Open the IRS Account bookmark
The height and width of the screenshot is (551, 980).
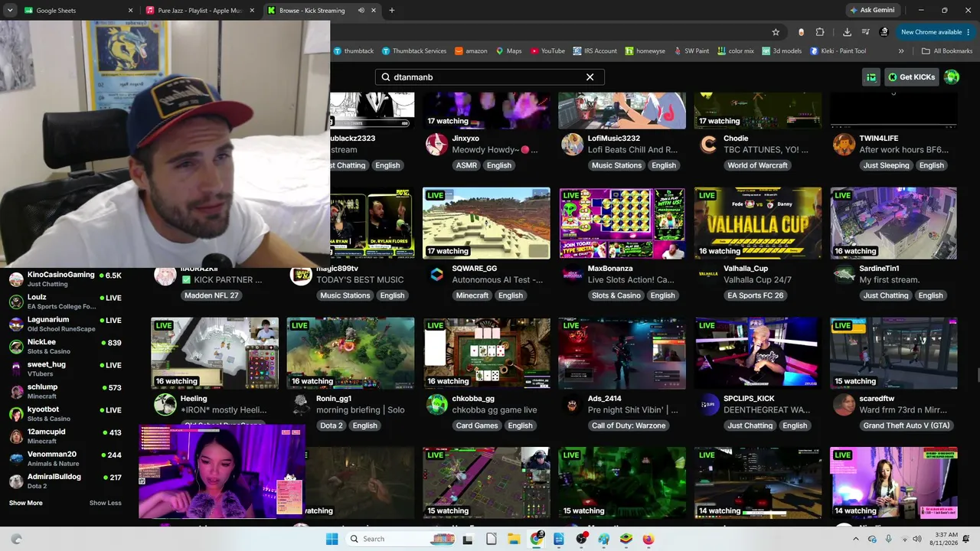pos(594,51)
